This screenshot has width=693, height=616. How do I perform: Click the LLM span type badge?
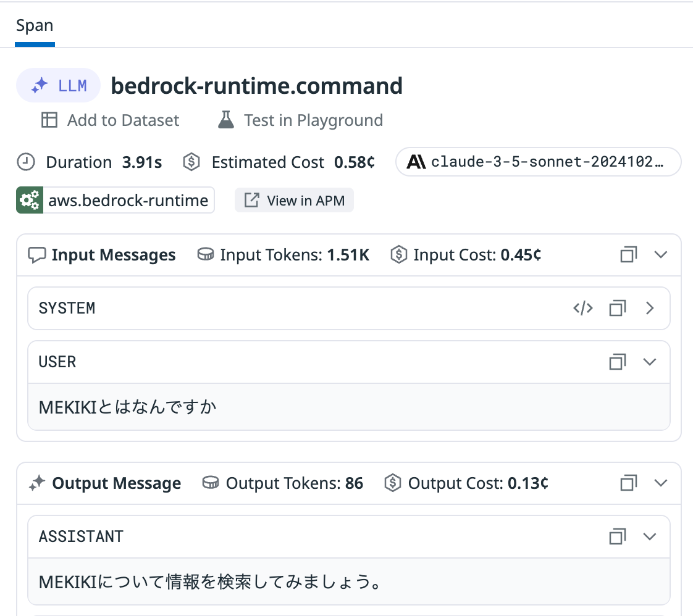pos(58,85)
